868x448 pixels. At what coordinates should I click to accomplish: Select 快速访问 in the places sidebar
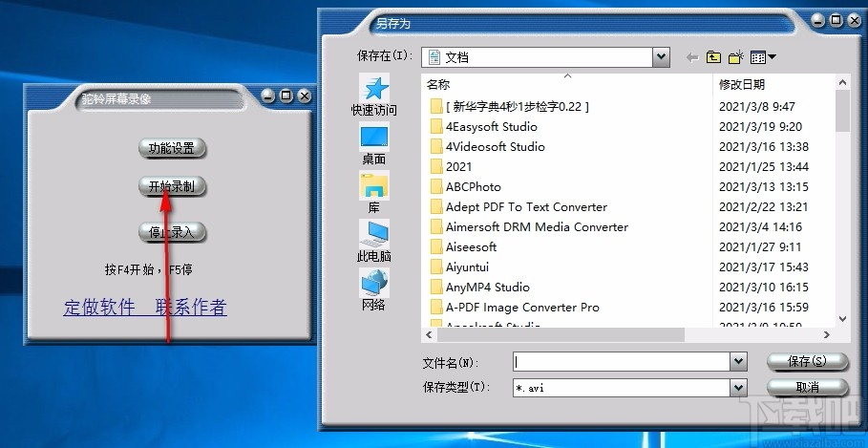pyautogui.click(x=373, y=96)
